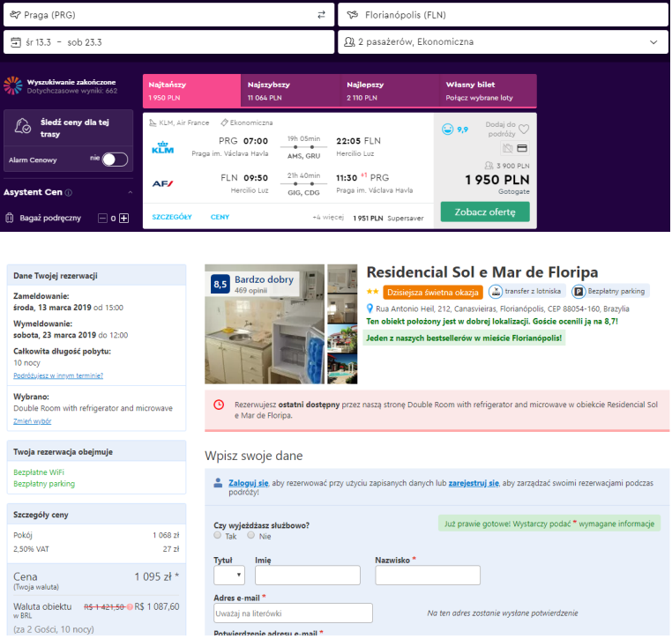Collapse the Asystent Cen section

[130, 192]
